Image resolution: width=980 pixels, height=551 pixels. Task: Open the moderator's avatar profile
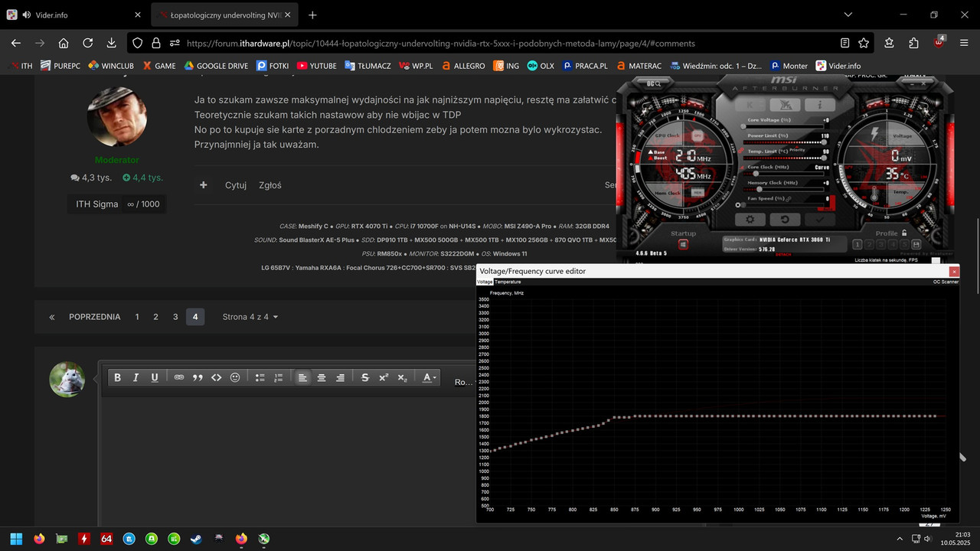click(x=117, y=116)
